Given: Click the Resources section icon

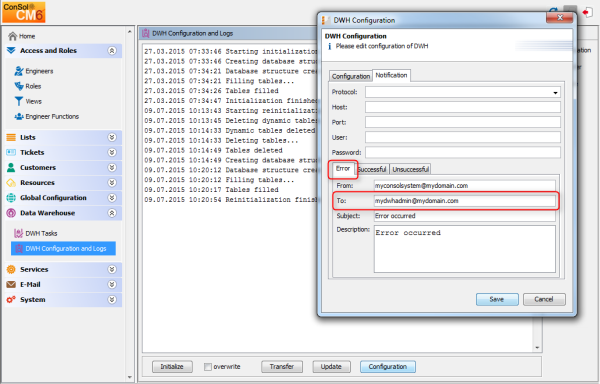Looking at the screenshot, I should click(11, 182).
